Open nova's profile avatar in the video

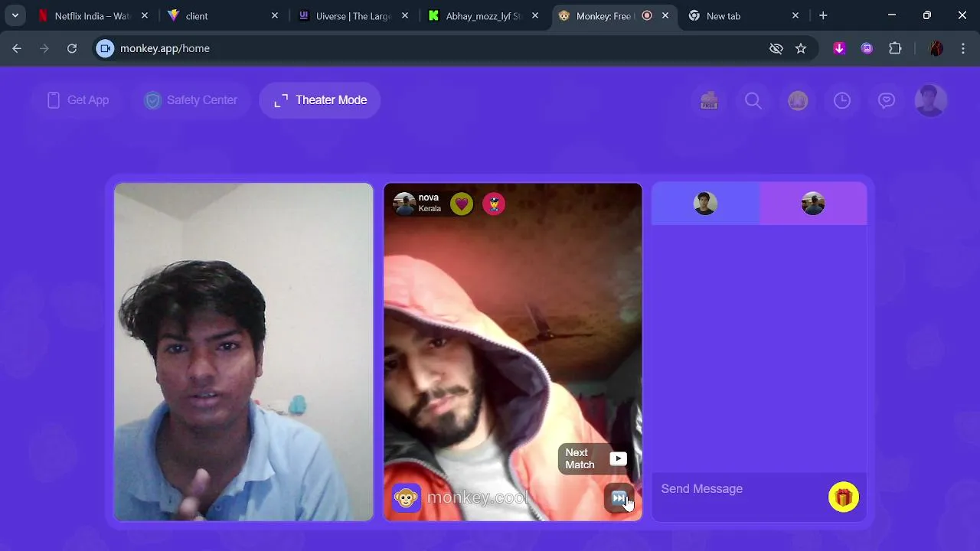pos(404,204)
